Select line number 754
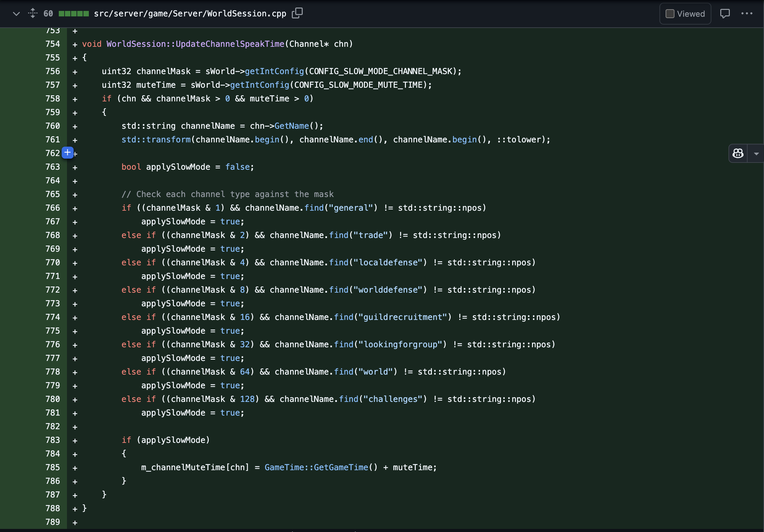 click(x=53, y=44)
